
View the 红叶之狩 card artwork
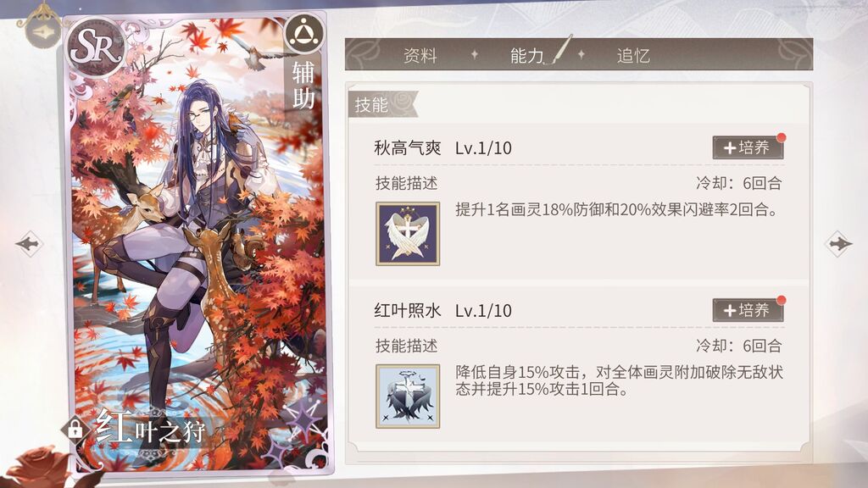(x=197, y=243)
